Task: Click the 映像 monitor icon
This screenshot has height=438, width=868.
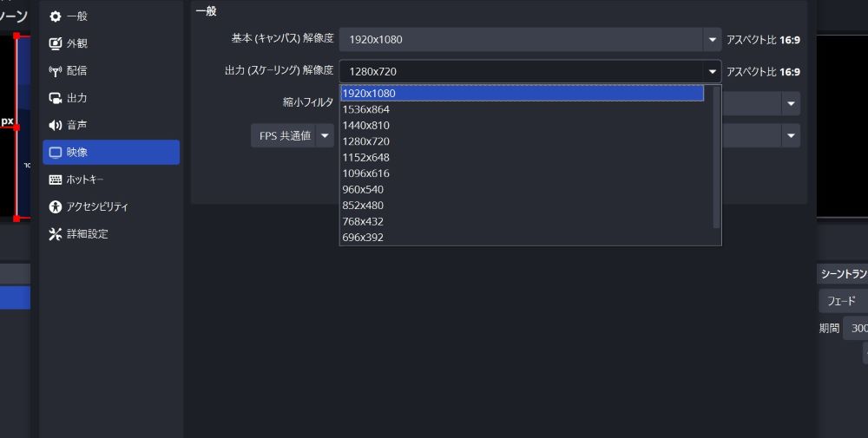Action: 56,152
